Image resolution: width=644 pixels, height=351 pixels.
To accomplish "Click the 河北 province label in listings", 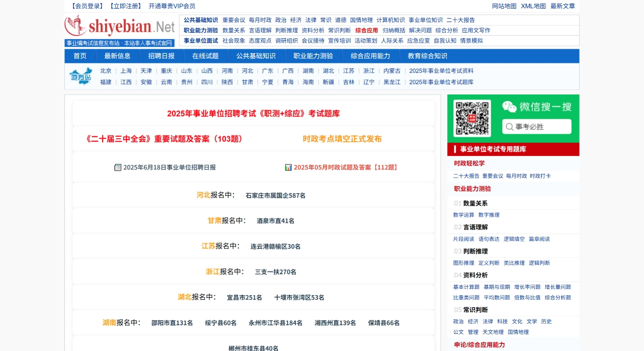I will 203,195.
